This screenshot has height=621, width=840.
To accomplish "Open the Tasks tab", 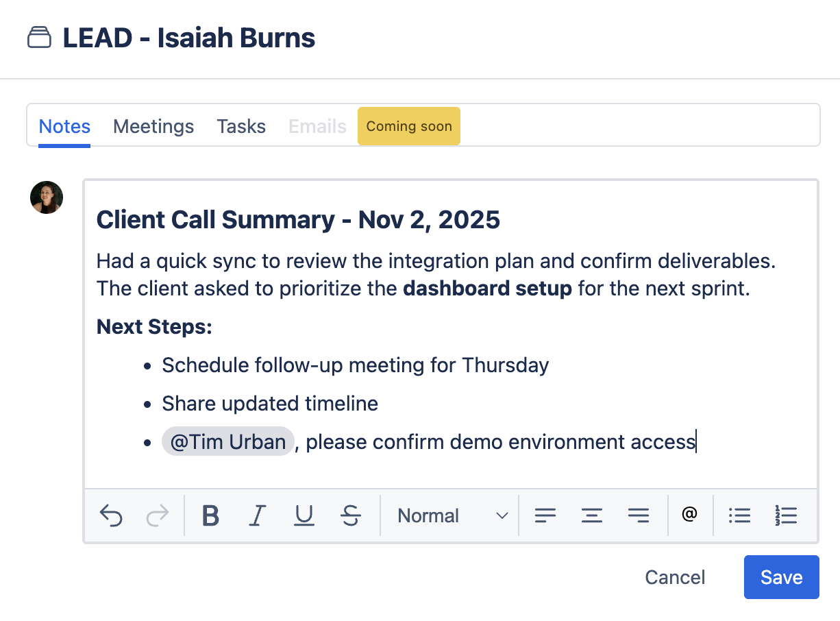I will click(241, 126).
